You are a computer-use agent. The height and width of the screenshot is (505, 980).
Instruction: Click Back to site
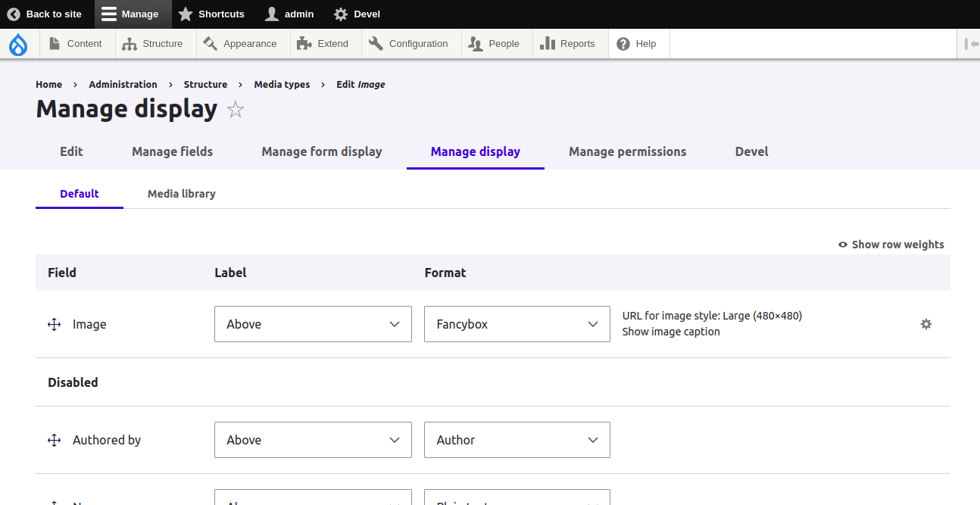point(45,14)
